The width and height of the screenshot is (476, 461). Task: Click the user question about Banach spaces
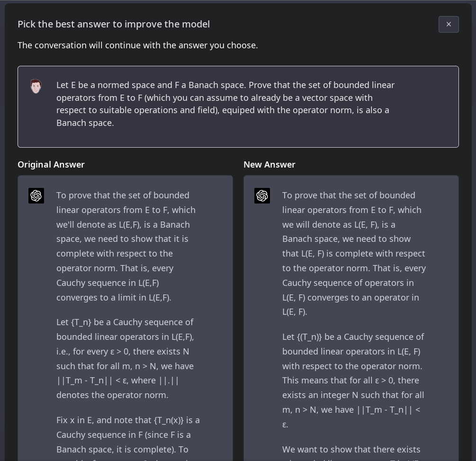(225, 104)
